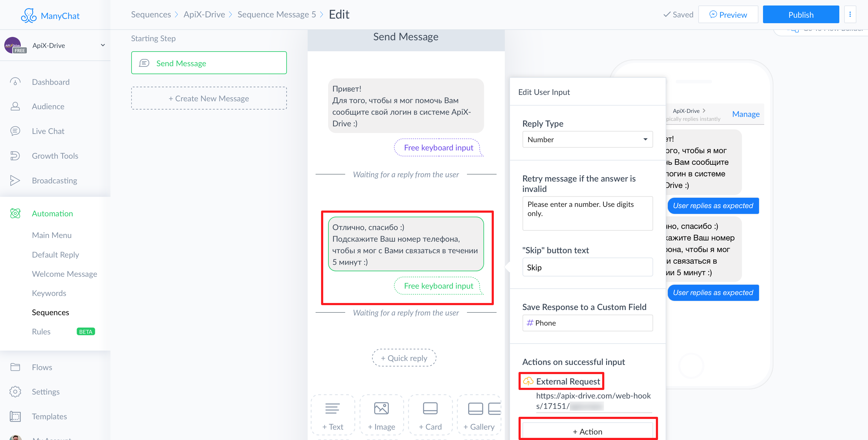Click the apix-drive web-hook URL
Screen dimensions: 868x440
click(593, 401)
